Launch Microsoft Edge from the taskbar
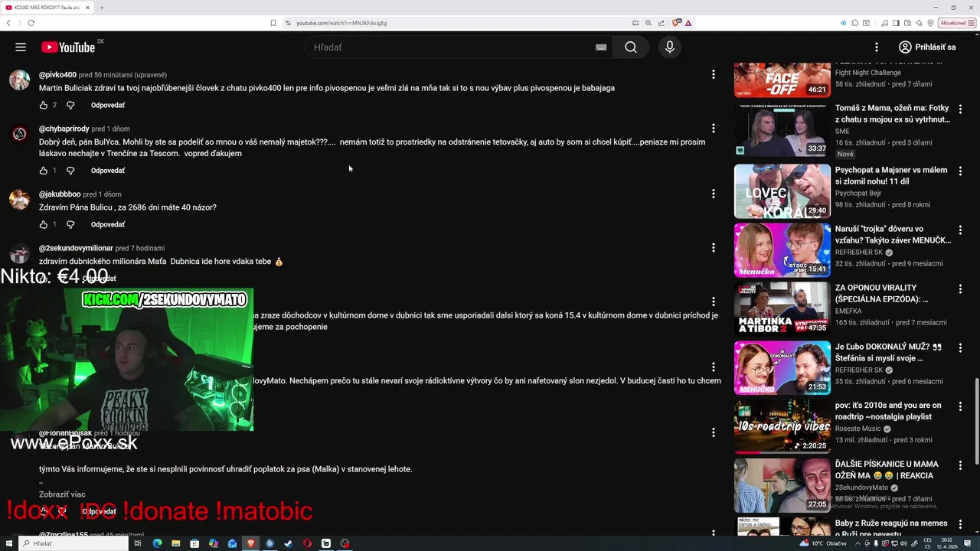 click(158, 543)
